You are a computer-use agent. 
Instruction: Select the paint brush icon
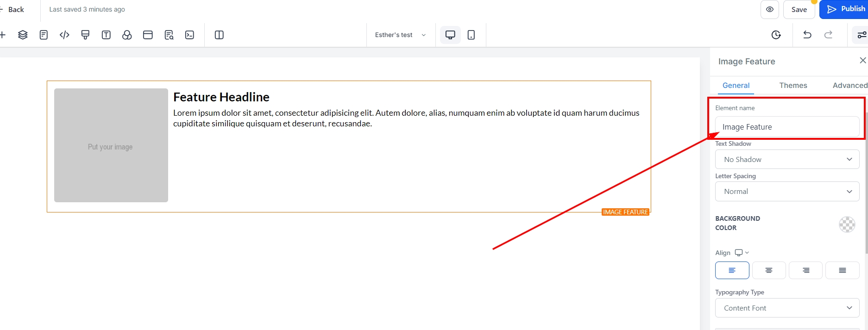point(85,35)
